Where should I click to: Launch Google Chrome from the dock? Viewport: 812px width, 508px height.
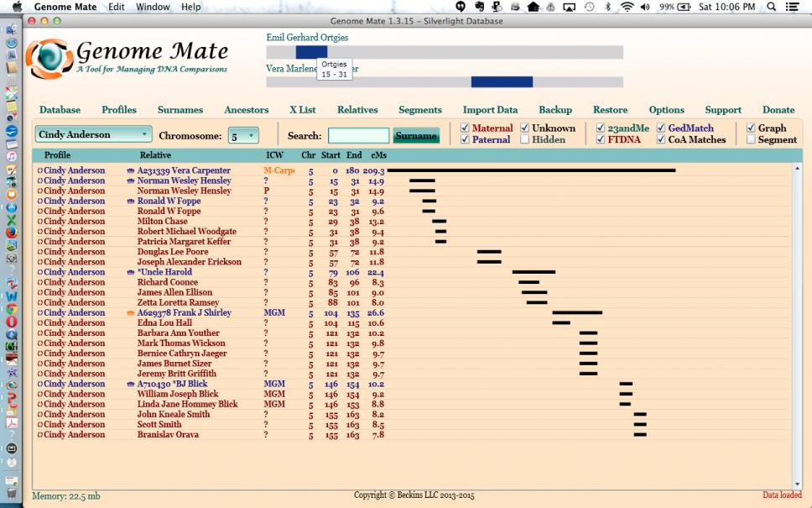point(12,309)
